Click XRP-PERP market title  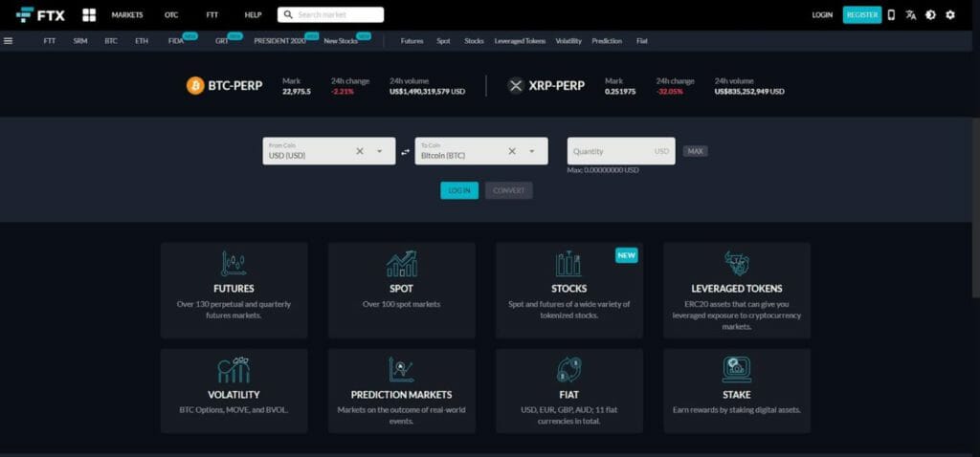(x=557, y=85)
